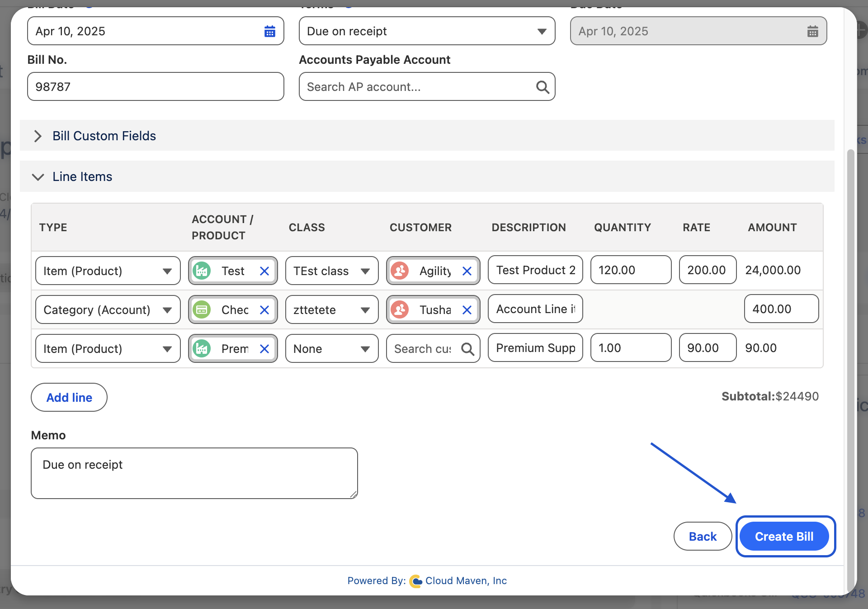
Task: Click the Test product factory icon
Action: (202, 271)
